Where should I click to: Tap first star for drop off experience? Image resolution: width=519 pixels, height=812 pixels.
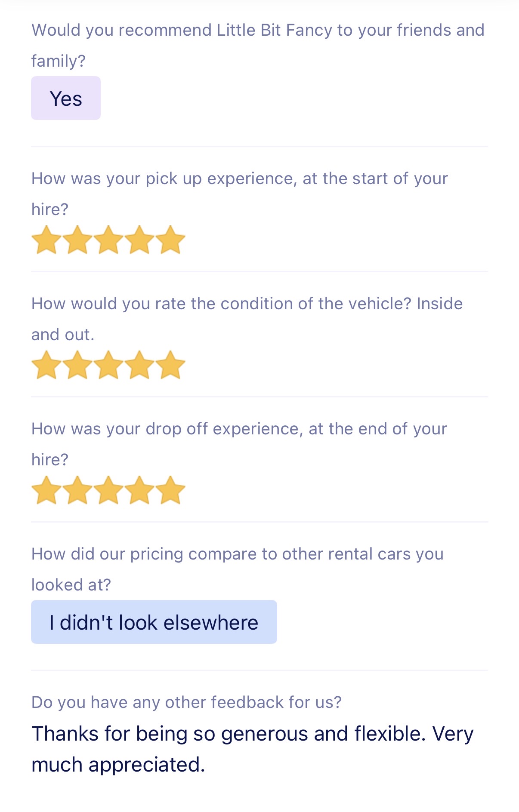point(46,490)
